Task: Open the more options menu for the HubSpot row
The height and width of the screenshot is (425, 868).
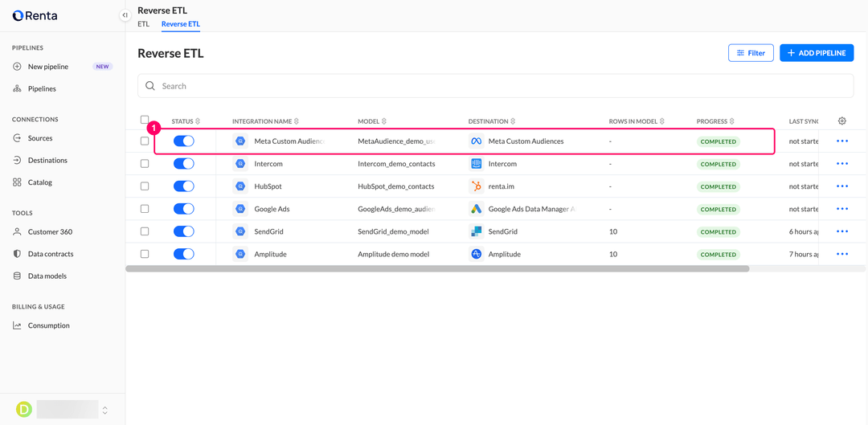Action: point(842,186)
